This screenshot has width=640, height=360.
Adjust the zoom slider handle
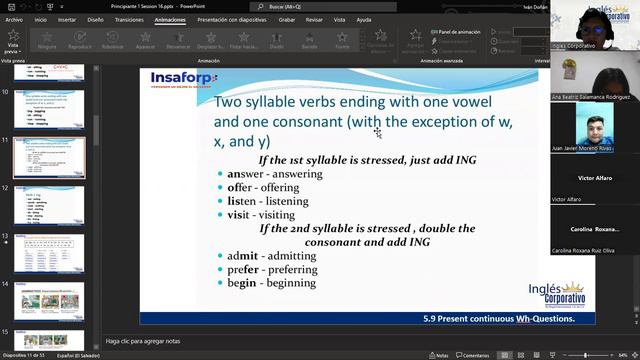(585, 356)
